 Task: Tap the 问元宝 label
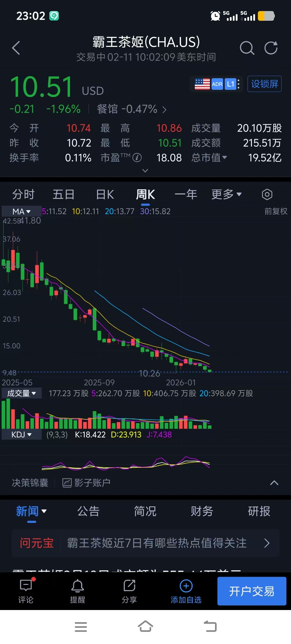click(x=37, y=543)
